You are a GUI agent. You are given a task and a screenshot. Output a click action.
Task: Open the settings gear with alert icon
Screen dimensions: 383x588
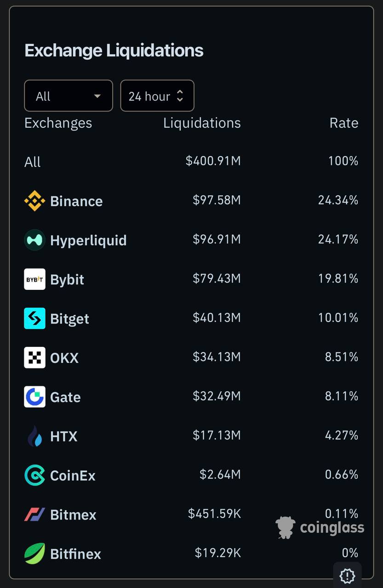pos(347,575)
